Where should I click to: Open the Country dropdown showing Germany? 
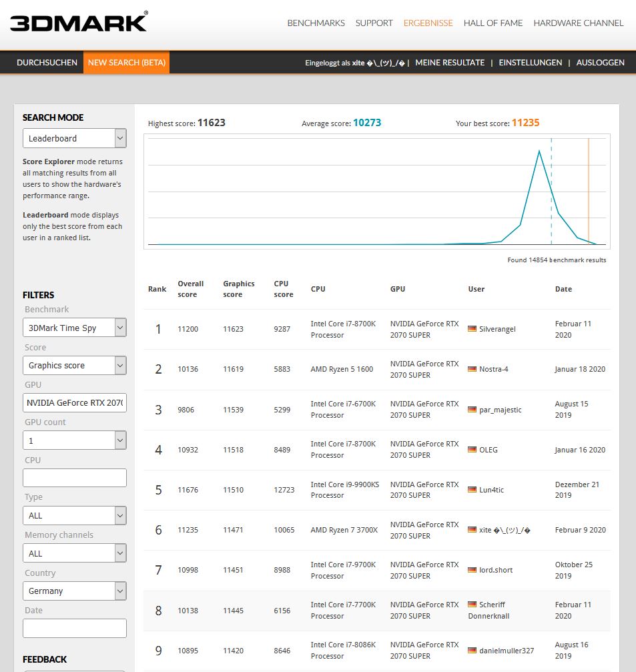[x=75, y=591]
